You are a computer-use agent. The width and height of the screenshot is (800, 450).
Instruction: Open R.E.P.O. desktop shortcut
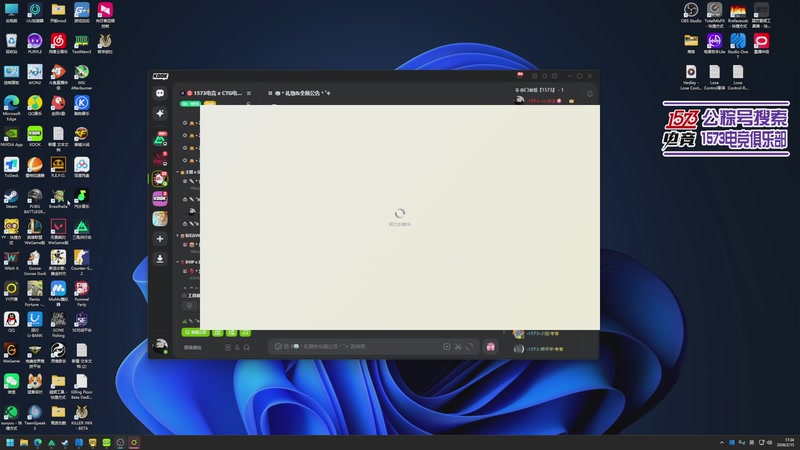(58, 167)
